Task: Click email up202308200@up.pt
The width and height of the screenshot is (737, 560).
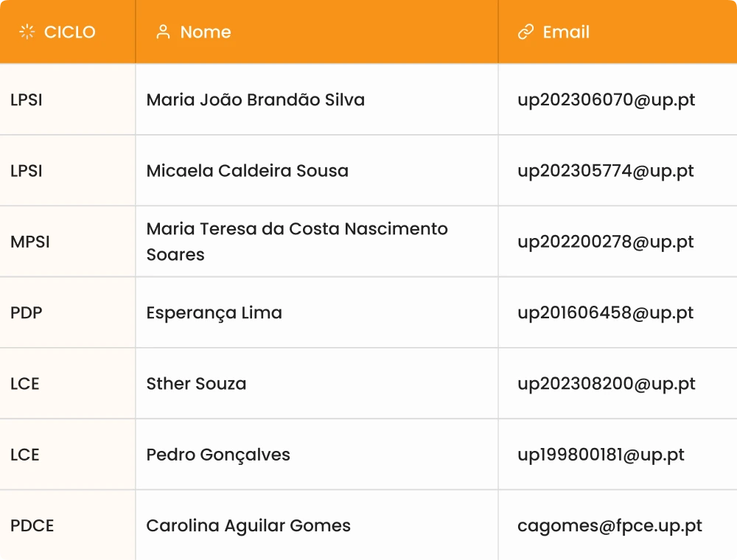Action: coord(606,383)
